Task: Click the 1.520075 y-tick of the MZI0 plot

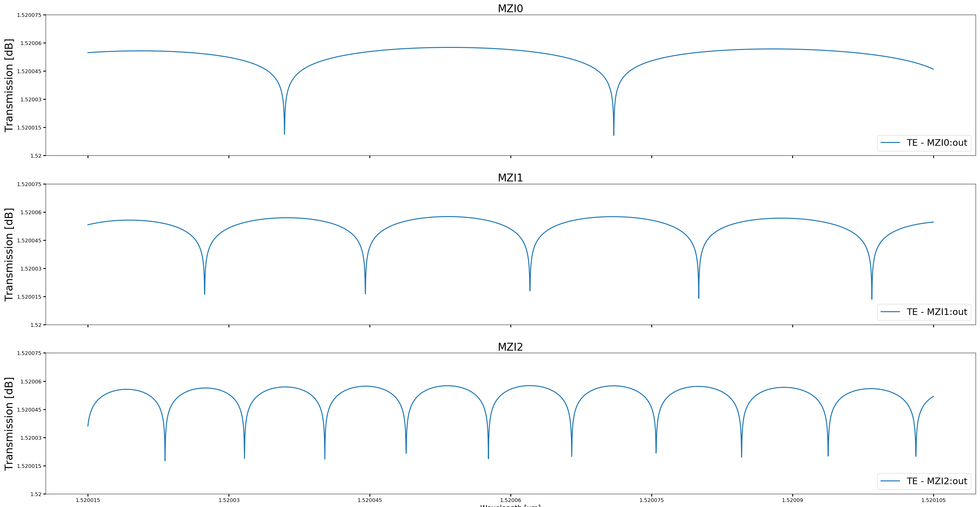Action: (29, 15)
